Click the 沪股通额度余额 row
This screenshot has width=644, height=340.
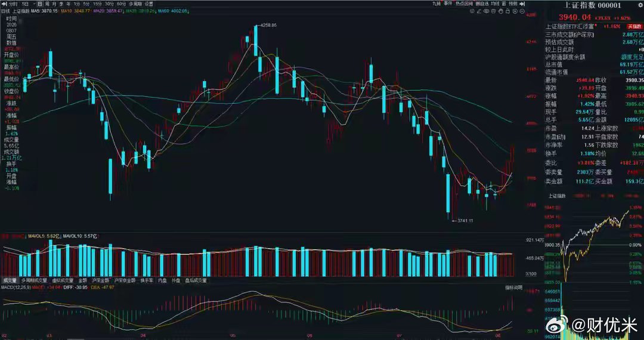(595, 57)
